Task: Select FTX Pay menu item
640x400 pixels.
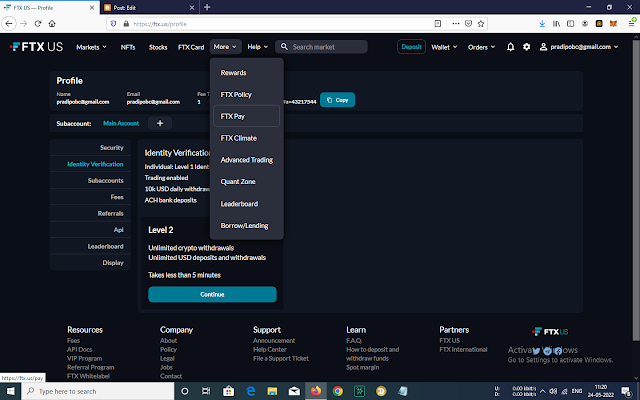Action: coord(247,116)
